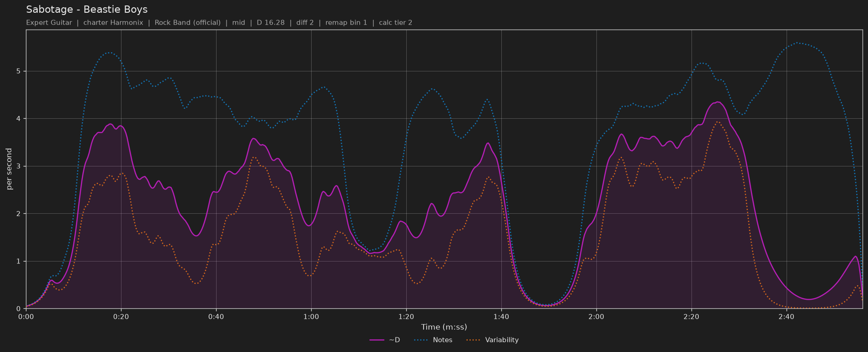This screenshot has width=868, height=352.
Task: Click the Notes curve peak near 2:42
Action: pos(797,43)
